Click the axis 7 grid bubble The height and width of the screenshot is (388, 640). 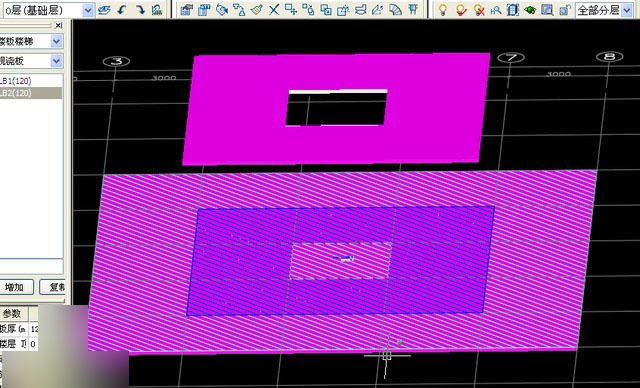511,58
